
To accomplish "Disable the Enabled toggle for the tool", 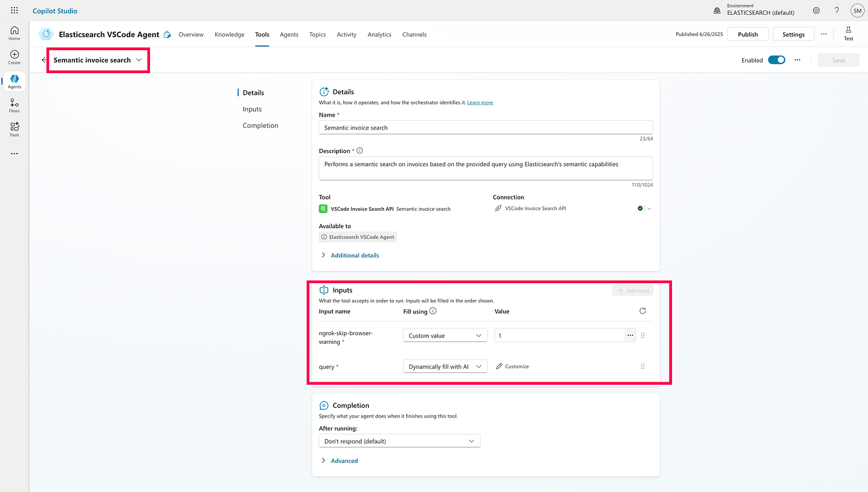I will pos(776,60).
